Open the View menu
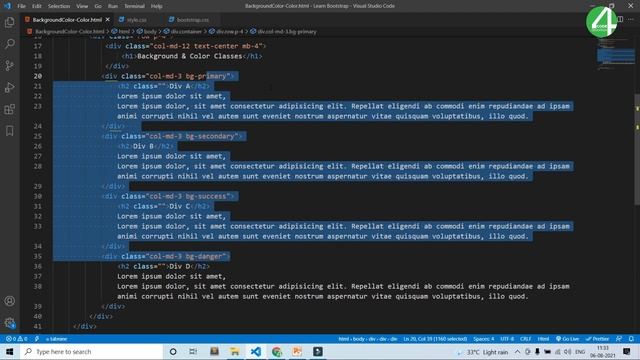This screenshot has width=640, height=360. point(82,6)
